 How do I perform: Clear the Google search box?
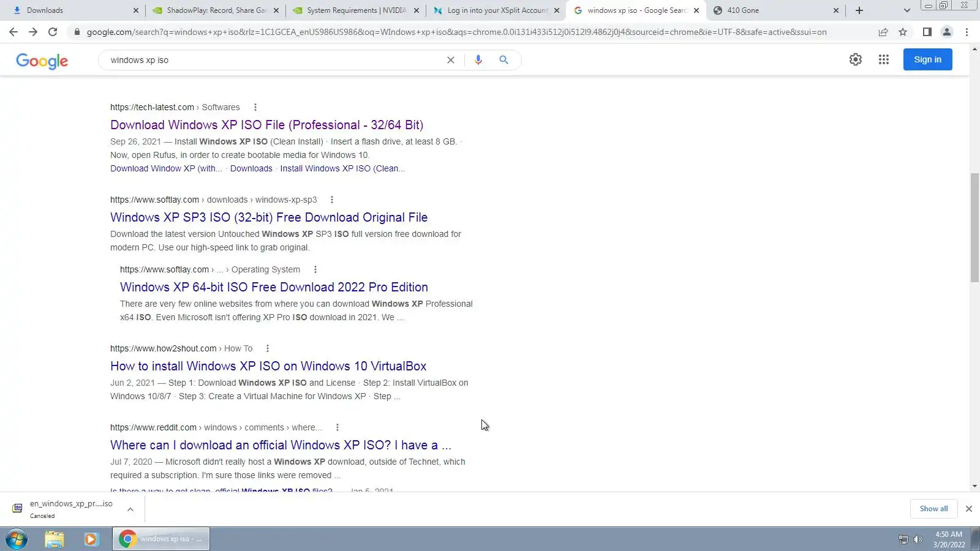451,60
